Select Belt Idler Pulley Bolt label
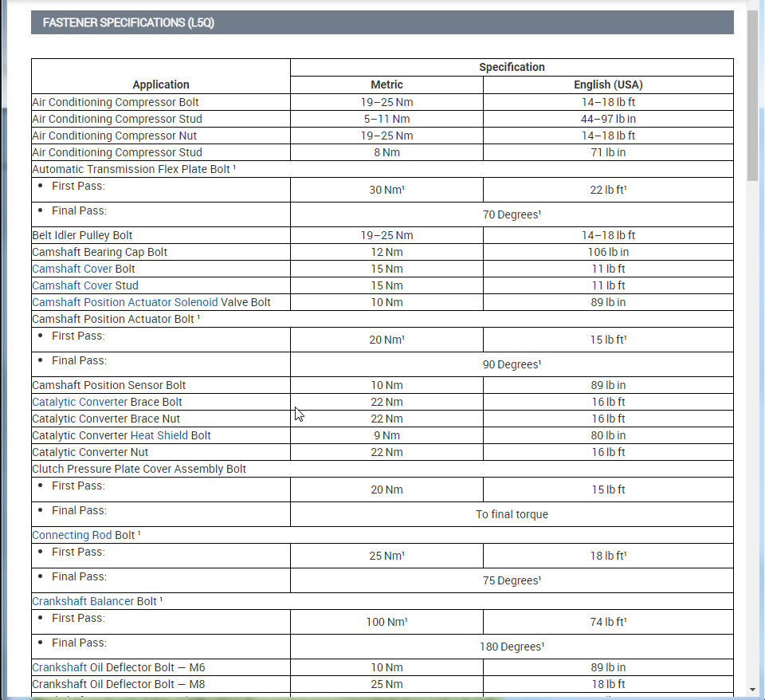This screenshot has height=700, width=765. (x=82, y=235)
